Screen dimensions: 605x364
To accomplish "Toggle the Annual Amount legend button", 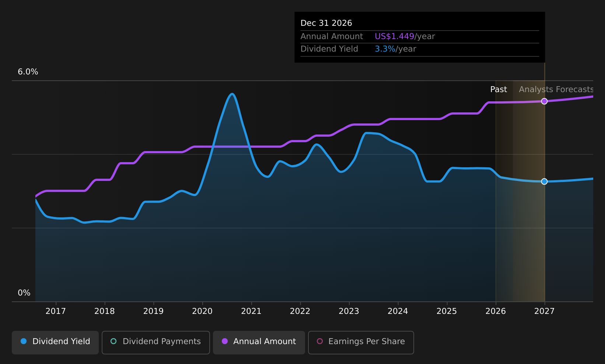I will coord(259,343).
